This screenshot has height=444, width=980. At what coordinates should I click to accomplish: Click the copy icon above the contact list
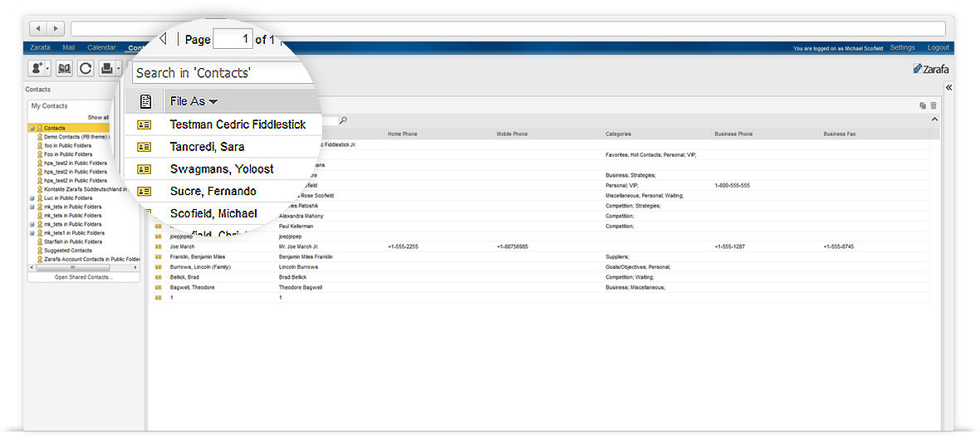pyautogui.click(x=923, y=105)
